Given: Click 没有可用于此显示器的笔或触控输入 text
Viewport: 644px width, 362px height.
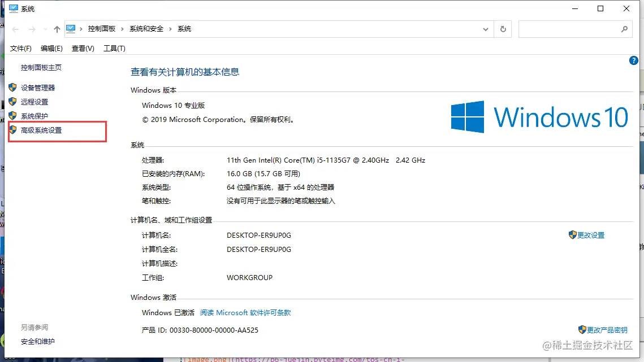Looking at the screenshot, I should point(281,200).
